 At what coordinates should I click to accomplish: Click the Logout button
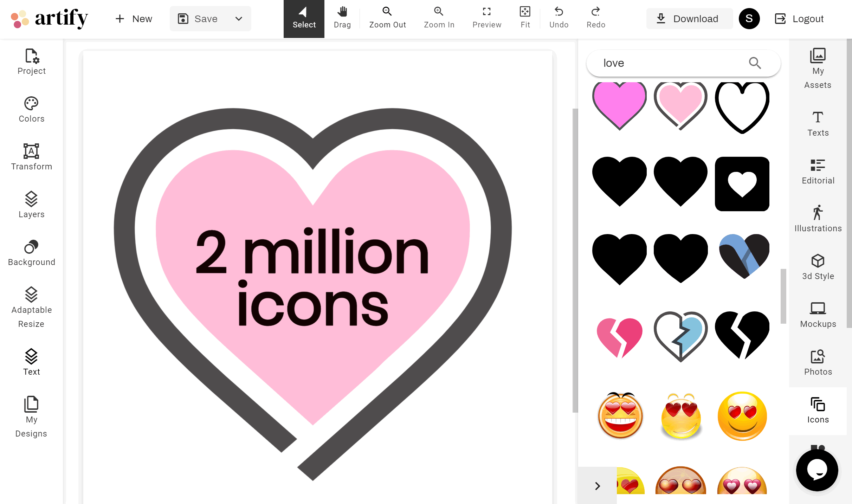[800, 19]
